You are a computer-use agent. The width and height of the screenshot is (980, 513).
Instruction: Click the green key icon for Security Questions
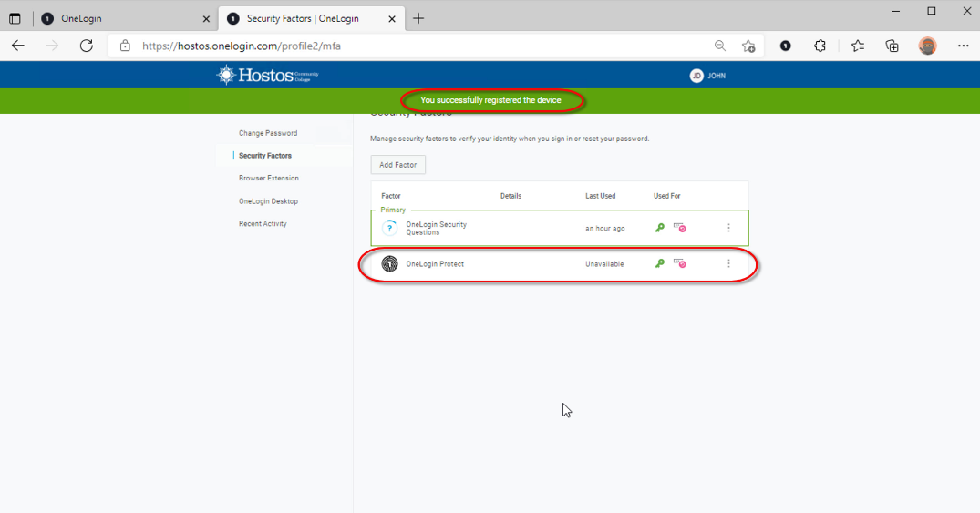tap(659, 228)
